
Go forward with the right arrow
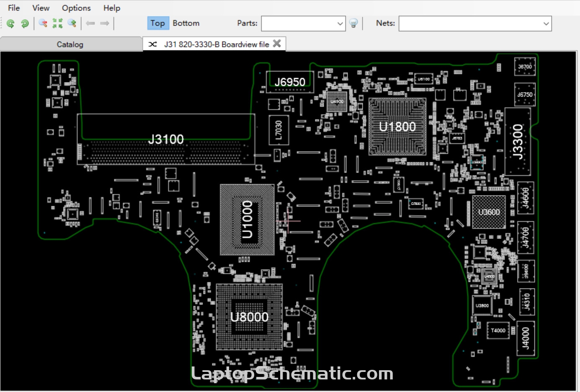[105, 23]
